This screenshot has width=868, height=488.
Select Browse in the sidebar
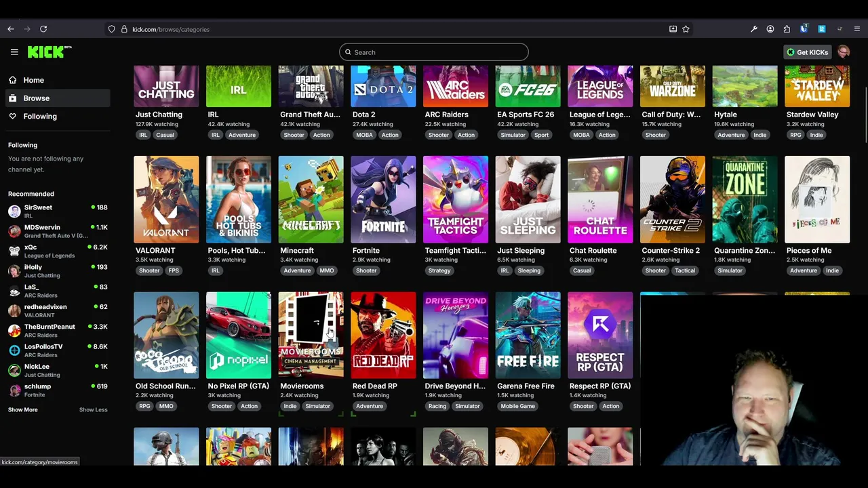(57, 98)
